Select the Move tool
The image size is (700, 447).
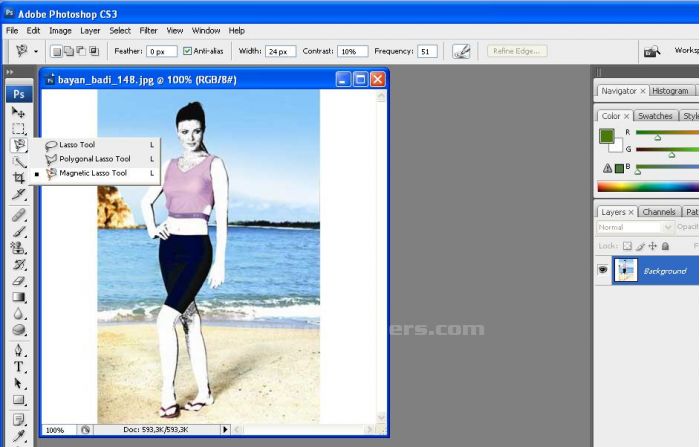[18, 112]
